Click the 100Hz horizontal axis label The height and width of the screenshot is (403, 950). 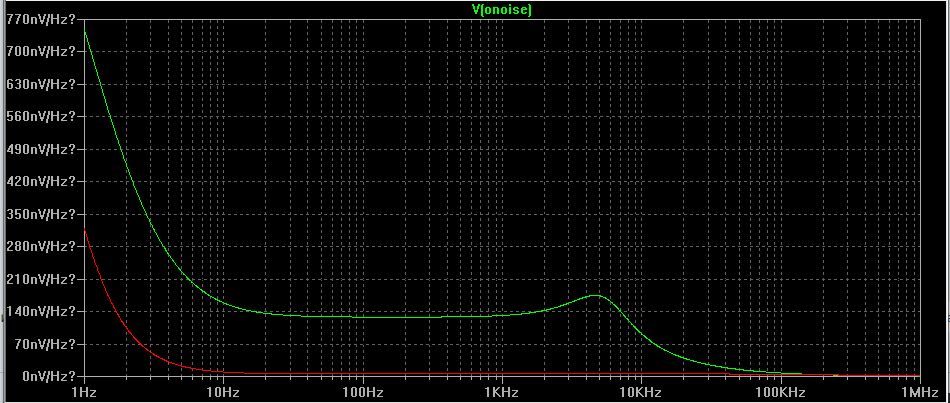360,392
